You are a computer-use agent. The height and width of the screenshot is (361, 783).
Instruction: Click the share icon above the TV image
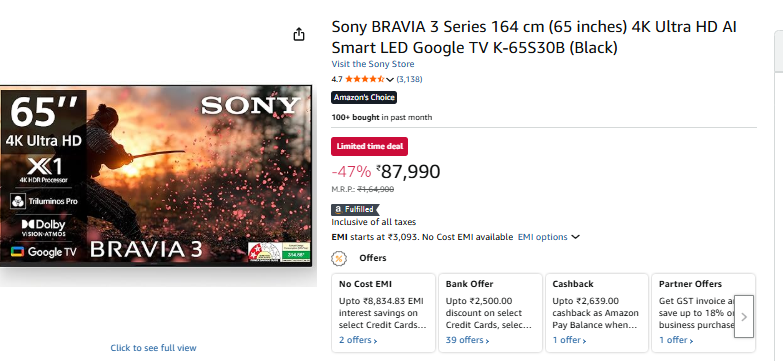299,34
